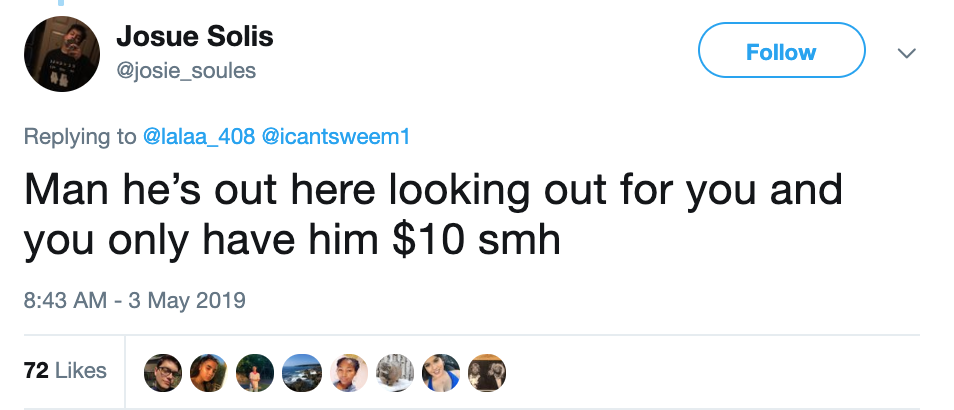Screen dimensions: 954x410
Task: Click the 'Replying to' label
Action: (80, 137)
